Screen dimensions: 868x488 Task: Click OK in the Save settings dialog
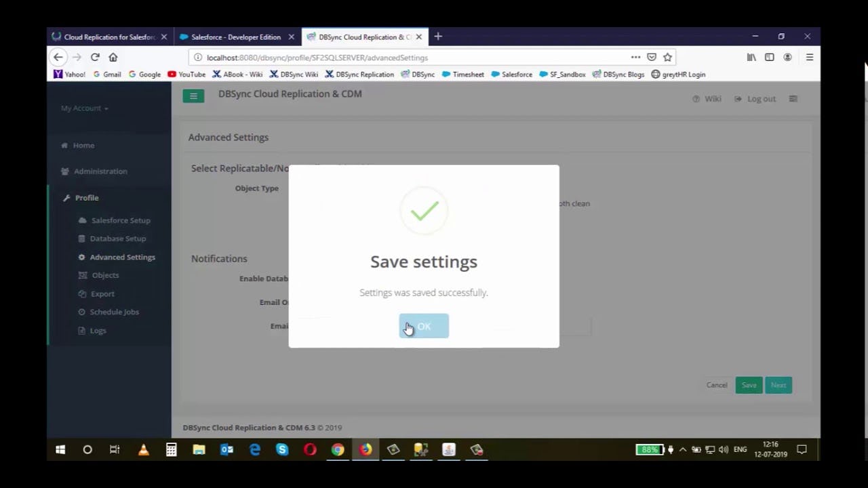[423, 326]
